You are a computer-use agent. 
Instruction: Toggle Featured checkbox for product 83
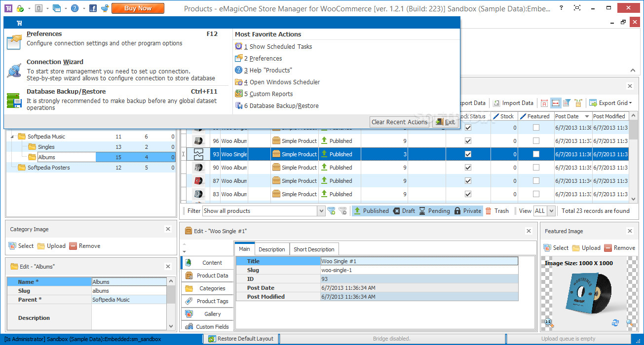pos(536,194)
